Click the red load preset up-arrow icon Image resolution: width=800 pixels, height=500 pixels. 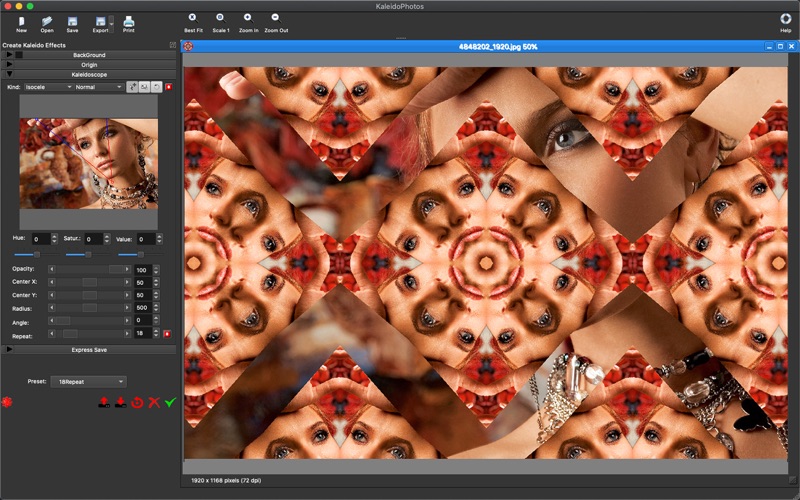click(104, 403)
